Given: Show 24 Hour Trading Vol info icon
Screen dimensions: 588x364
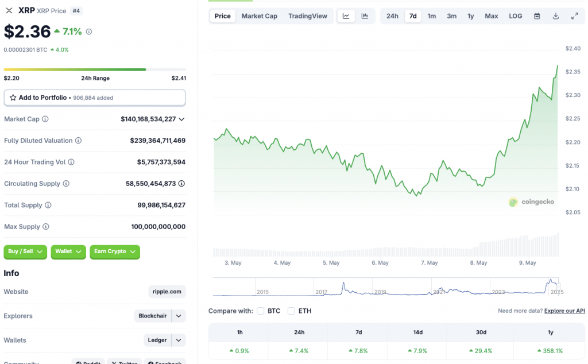Looking at the screenshot, I should pyautogui.click(x=71, y=162).
